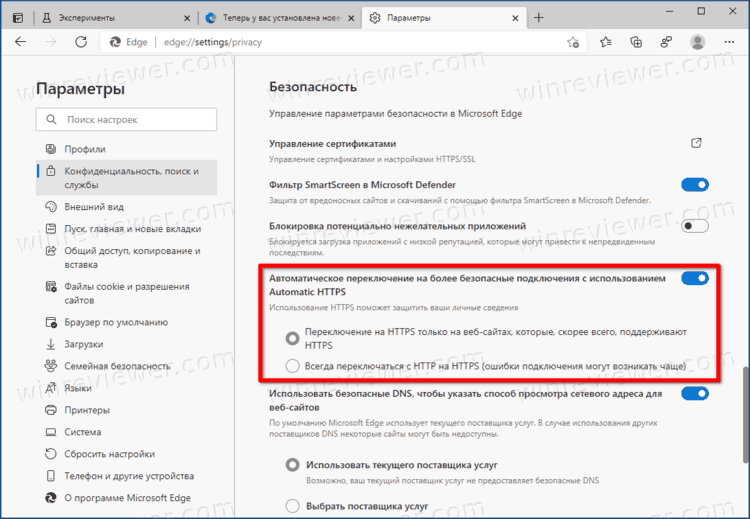The height and width of the screenshot is (519, 750).
Task: Open Внешний вид settings section
Action: [x=126, y=207]
